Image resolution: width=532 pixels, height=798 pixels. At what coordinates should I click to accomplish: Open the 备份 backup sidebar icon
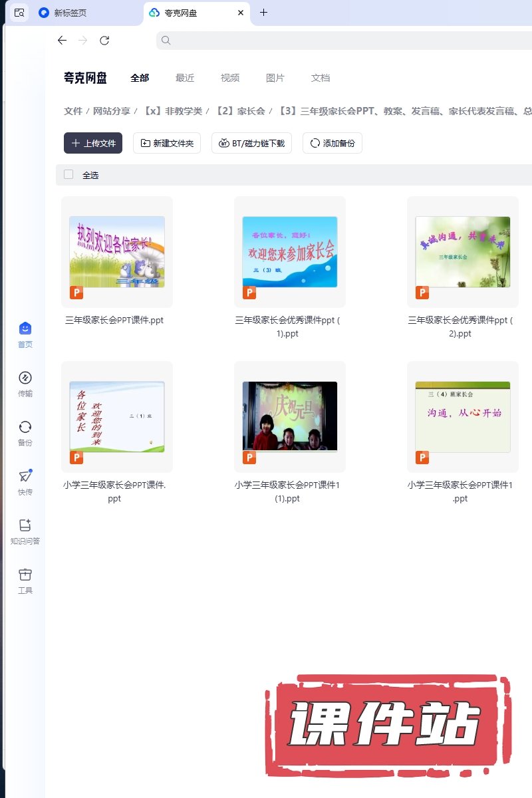25,428
